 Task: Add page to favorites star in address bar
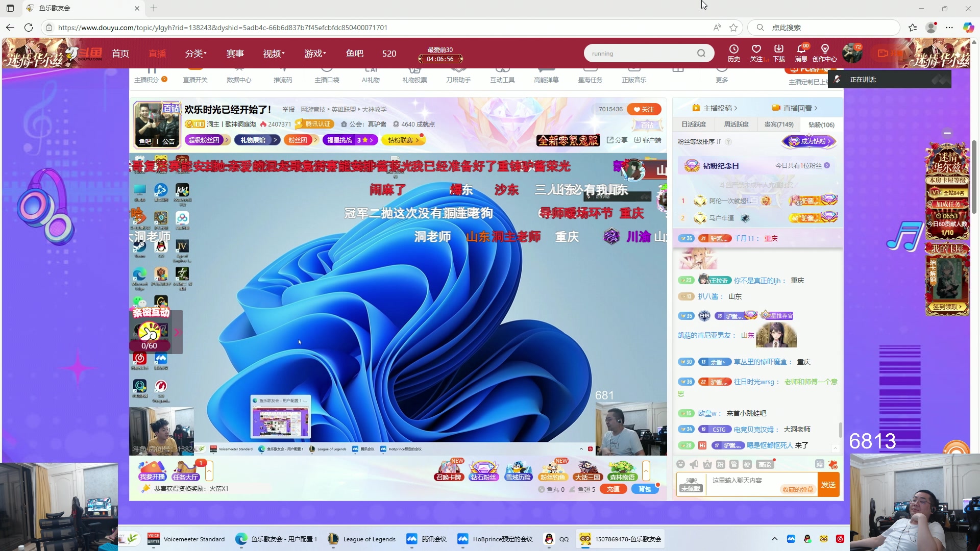tap(733, 28)
